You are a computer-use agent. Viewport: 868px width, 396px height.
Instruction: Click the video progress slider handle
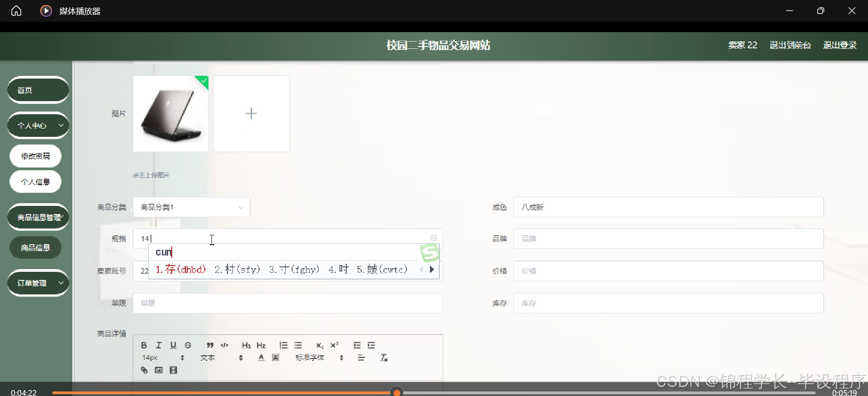click(396, 392)
